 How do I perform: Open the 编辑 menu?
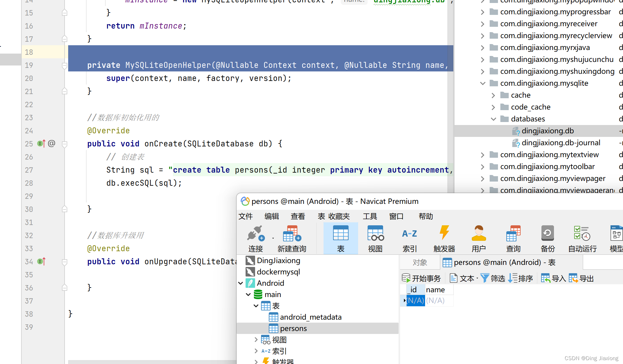click(272, 216)
